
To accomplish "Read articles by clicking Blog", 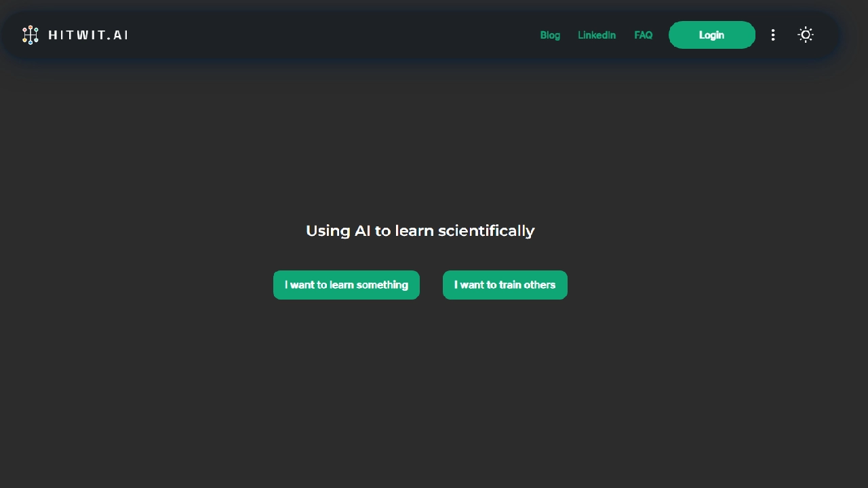I will coord(550,35).
